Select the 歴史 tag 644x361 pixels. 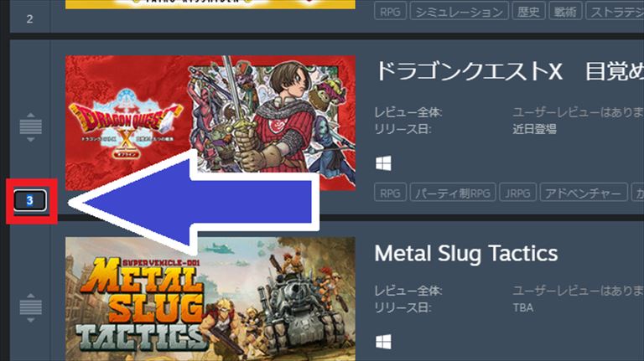pos(528,11)
